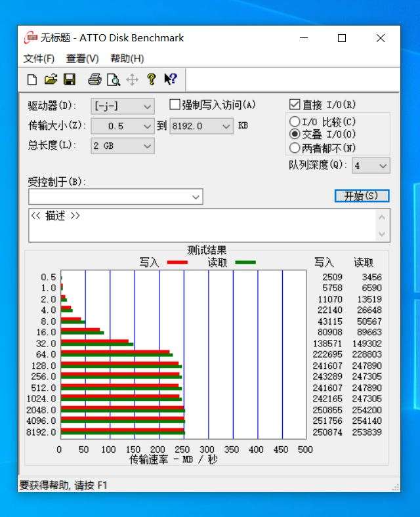
Task: Enable the 强制写入访问(A) checkbox
Action: pyautogui.click(x=175, y=105)
